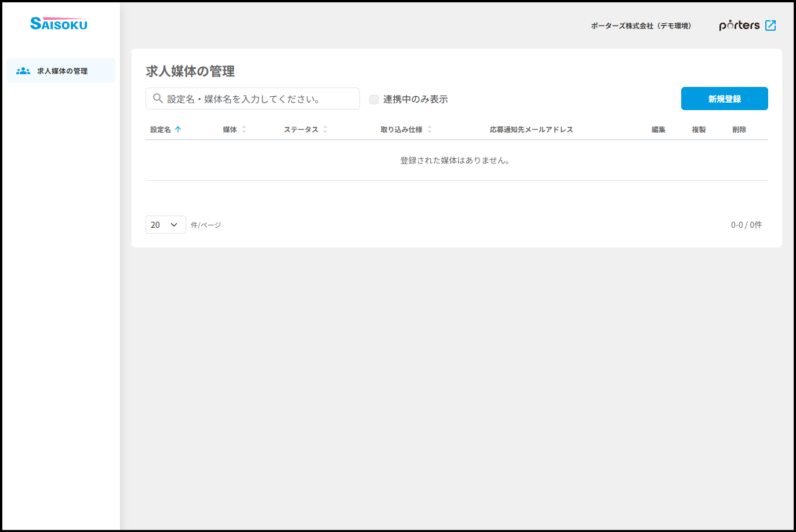The height and width of the screenshot is (532, 796).
Task: Click the sort icon beside 取り込み仕様
Action: tap(430, 130)
